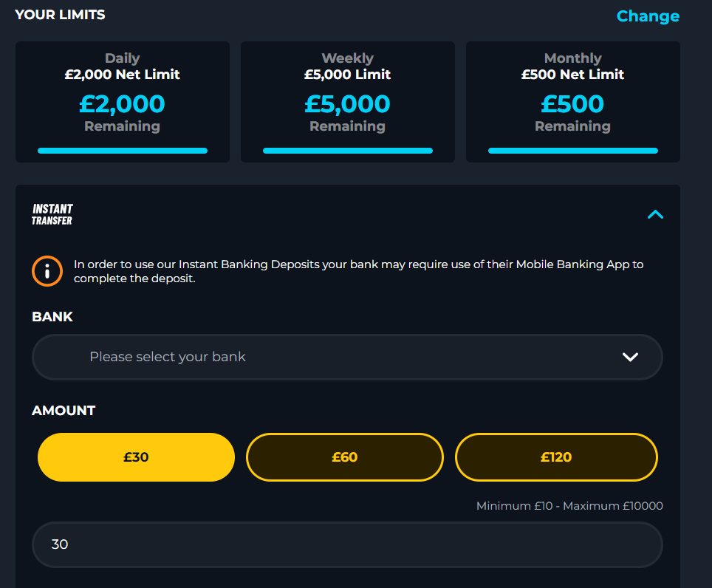Click the Weekly limit progress bar
712x588 pixels.
click(348, 151)
